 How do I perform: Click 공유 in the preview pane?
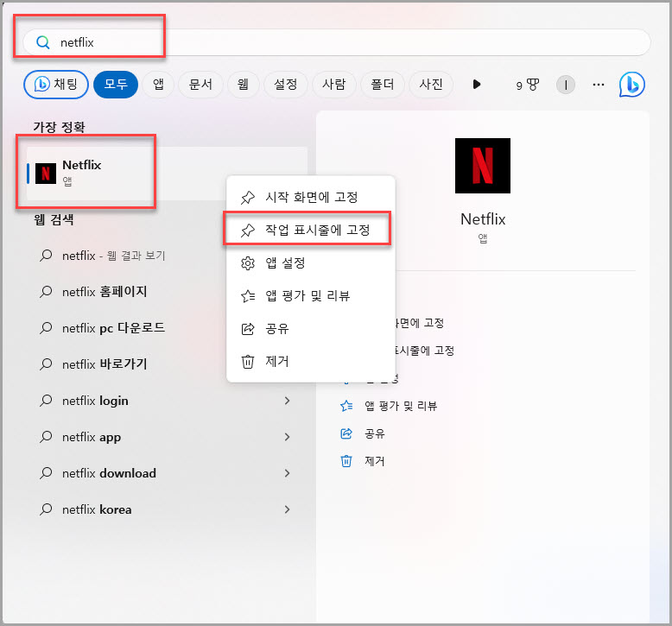tap(375, 433)
